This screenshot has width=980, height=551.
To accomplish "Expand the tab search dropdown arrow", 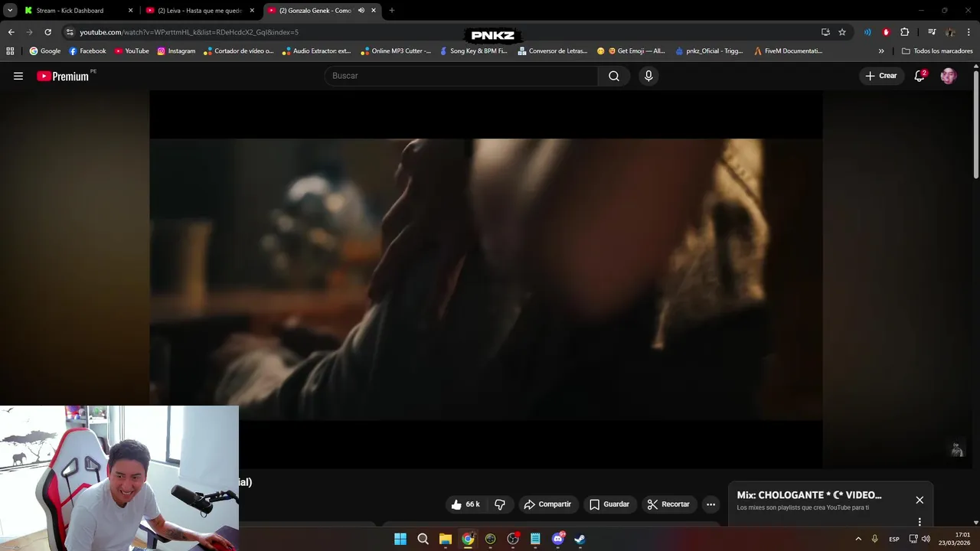I will pos(10,11).
